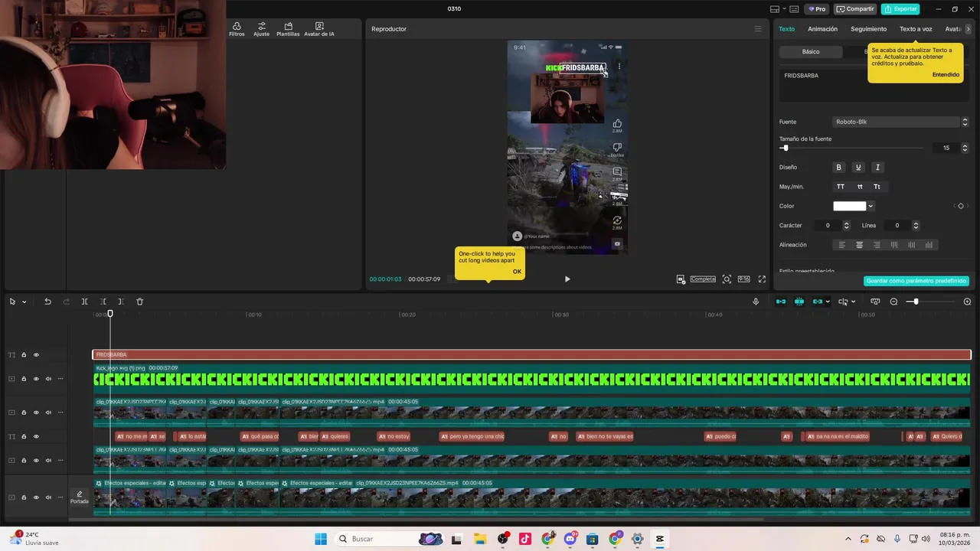980x551 pixels.
Task: Toggle clip linkage in timeline toolbar
Action: click(x=818, y=302)
